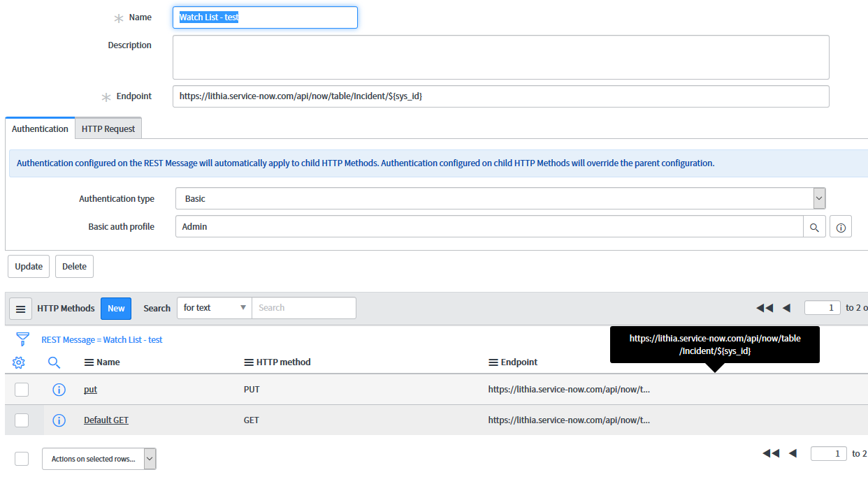Open Actions on selected rows dropdown
Viewport: 868px width, 493px height.
[x=99, y=459]
